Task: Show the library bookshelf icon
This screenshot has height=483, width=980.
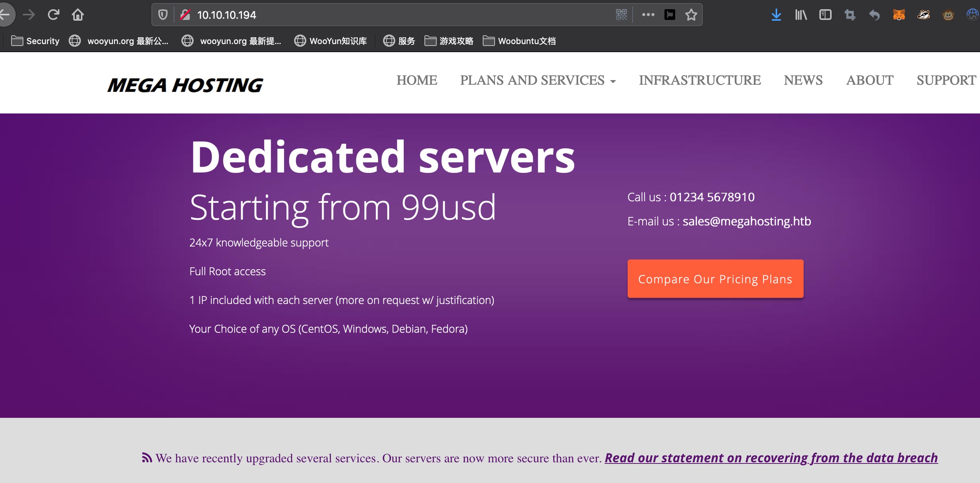Action: (801, 15)
